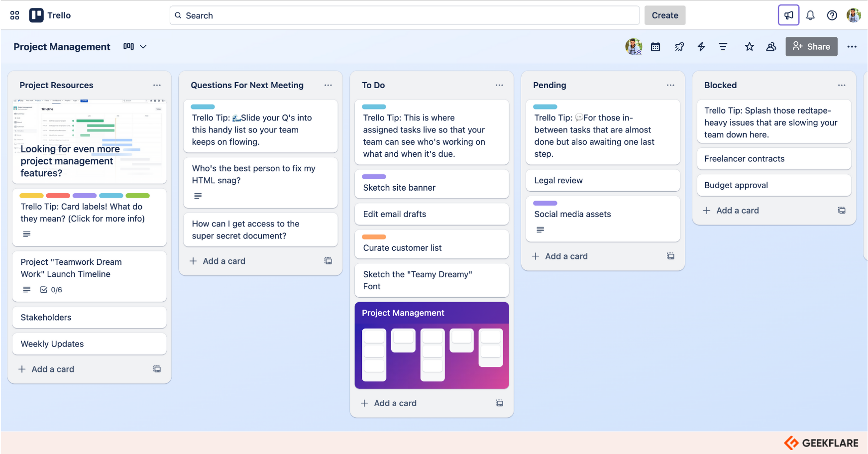Click the red label on Card labels card

58,196
